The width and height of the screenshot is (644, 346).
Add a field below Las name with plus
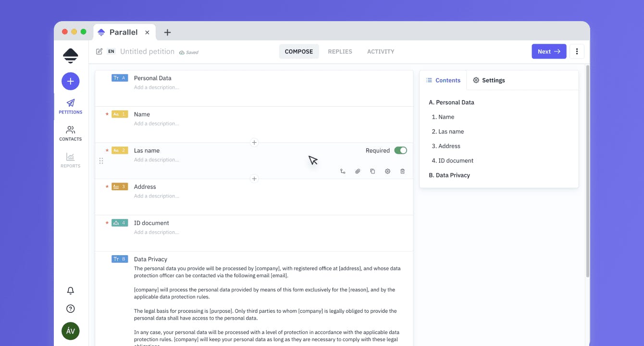[x=254, y=179]
